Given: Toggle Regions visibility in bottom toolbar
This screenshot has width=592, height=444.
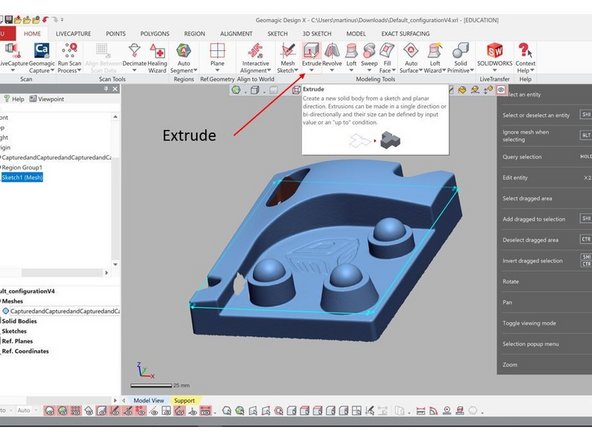Looking at the screenshot, I should (x=63, y=411).
